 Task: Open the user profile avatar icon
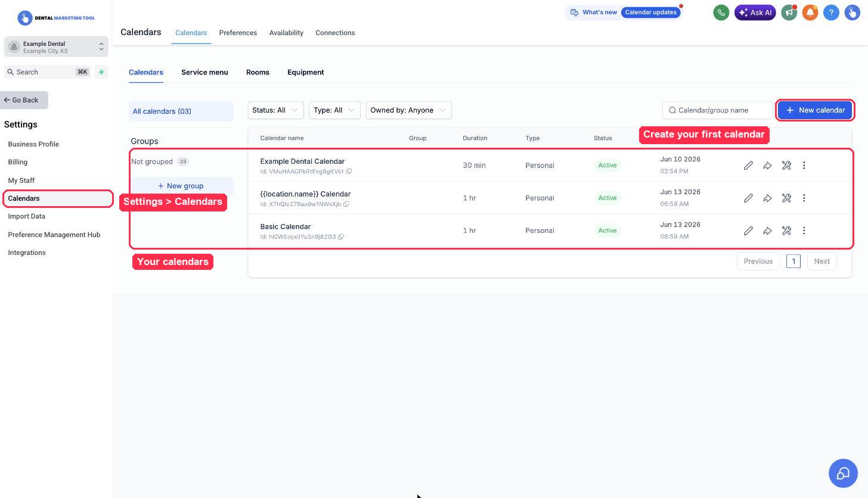point(852,13)
